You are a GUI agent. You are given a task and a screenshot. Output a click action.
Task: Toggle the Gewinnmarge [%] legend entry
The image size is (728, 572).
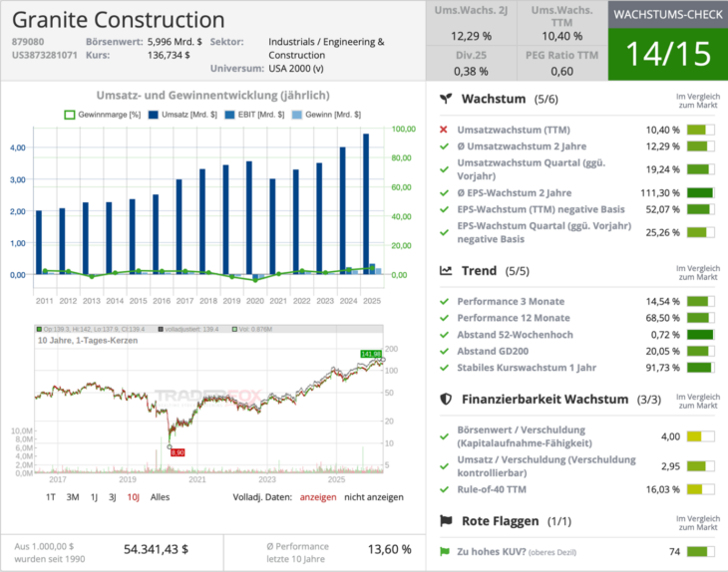103,115
